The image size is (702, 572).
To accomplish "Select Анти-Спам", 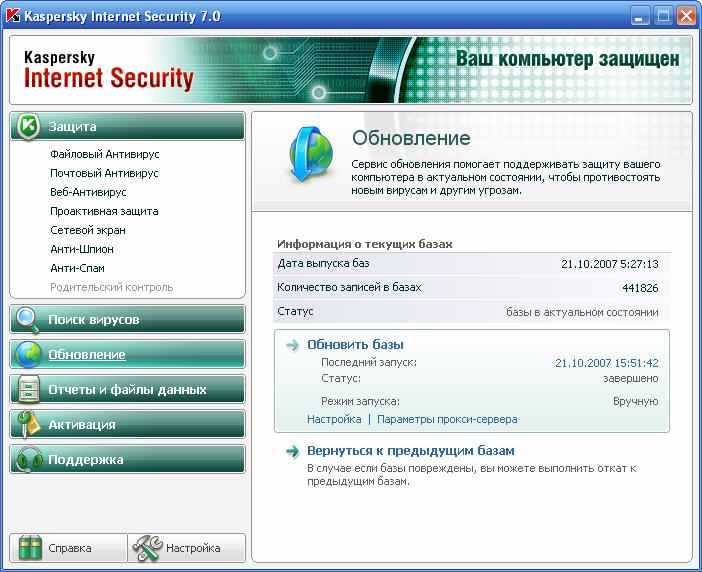I will tap(77, 269).
